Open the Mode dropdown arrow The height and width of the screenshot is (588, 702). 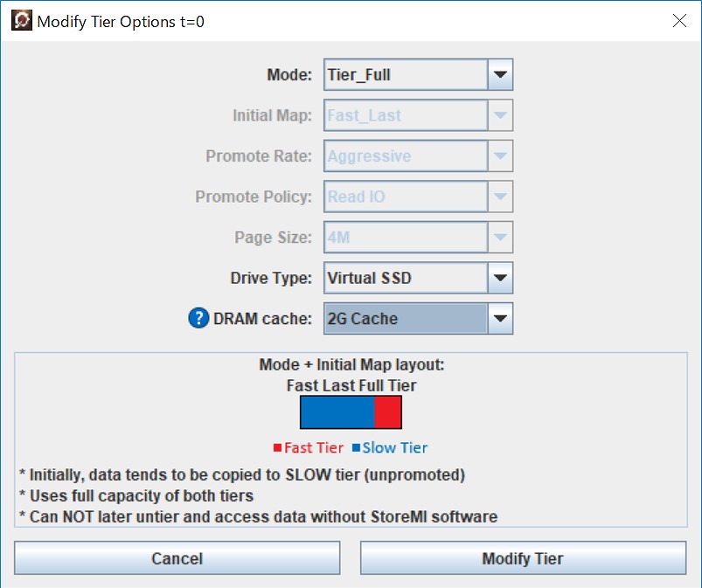[x=500, y=74]
